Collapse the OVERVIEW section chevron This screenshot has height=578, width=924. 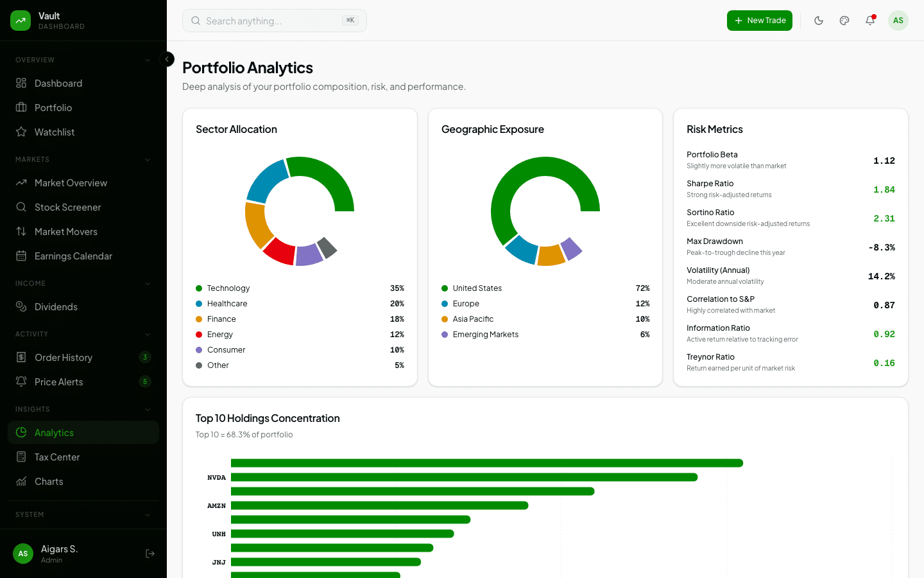pos(148,59)
